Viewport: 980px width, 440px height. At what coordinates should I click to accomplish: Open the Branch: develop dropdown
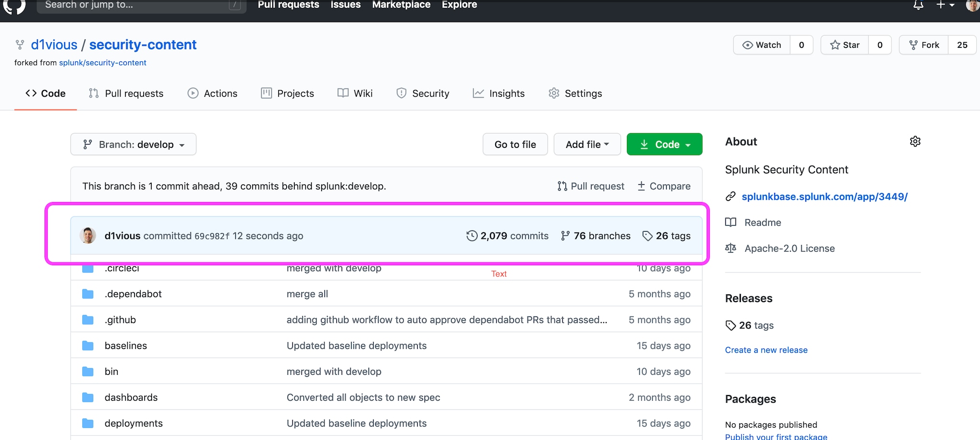134,144
